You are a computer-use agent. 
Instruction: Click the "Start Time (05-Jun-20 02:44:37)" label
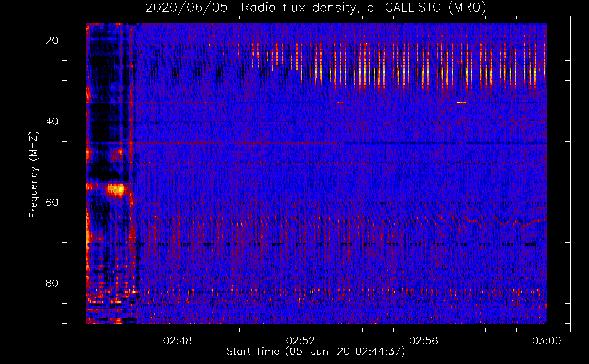pyautogui.click(x=316, y=352)
